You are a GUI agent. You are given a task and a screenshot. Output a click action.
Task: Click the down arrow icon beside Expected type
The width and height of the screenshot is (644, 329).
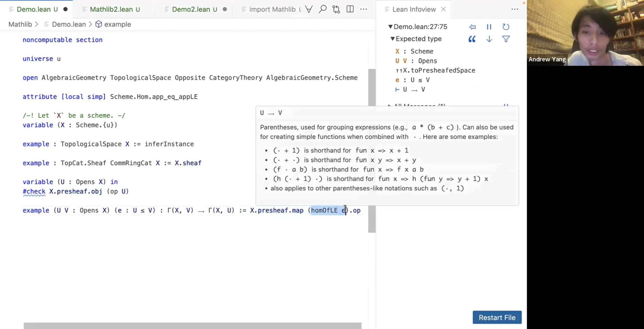pyautogui.click(x=489, y=39)
